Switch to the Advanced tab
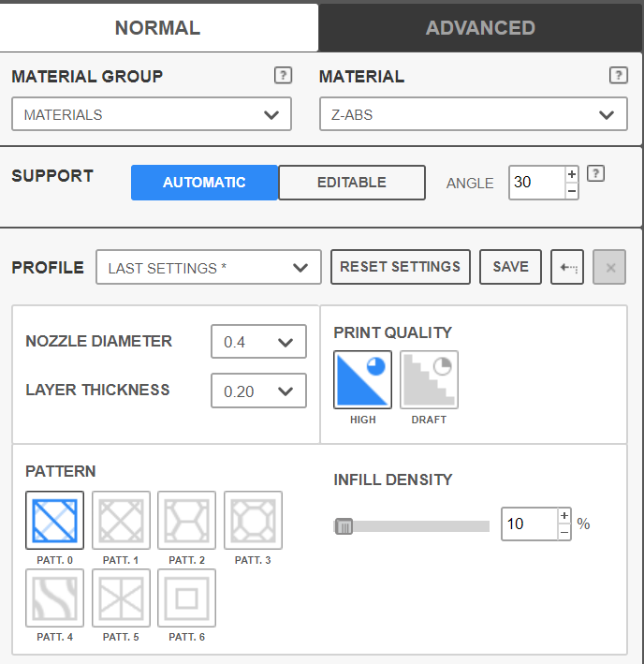This screenshot has height=664, width=644. tap(480, 28)
